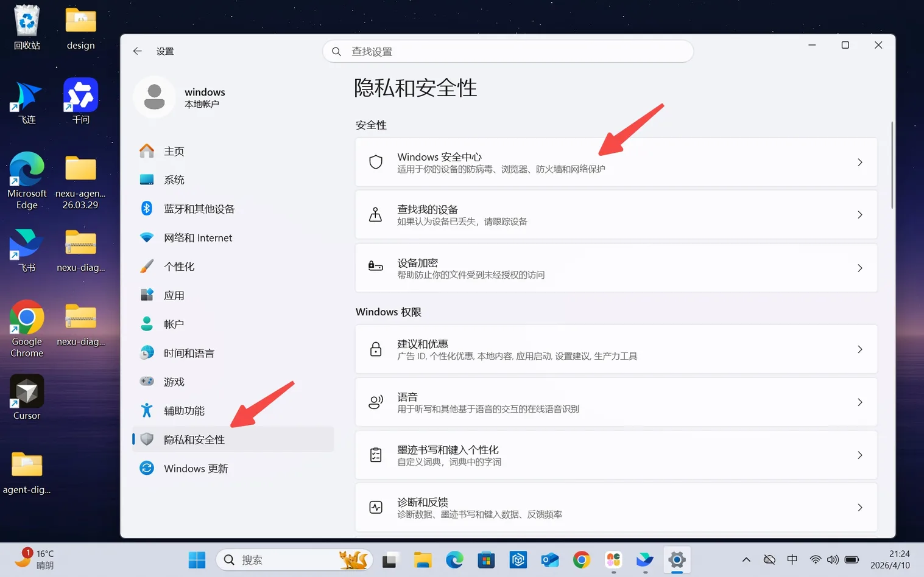Select 网络和 Internet in the sidebar
This screenshot has height=577, width=924.
pyautogui.click(x=198, y=238)
